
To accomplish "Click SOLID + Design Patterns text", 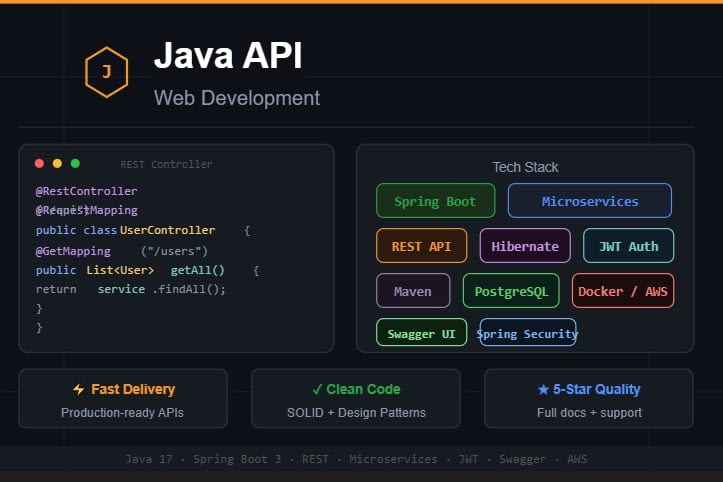I will (x=356, y=412).
